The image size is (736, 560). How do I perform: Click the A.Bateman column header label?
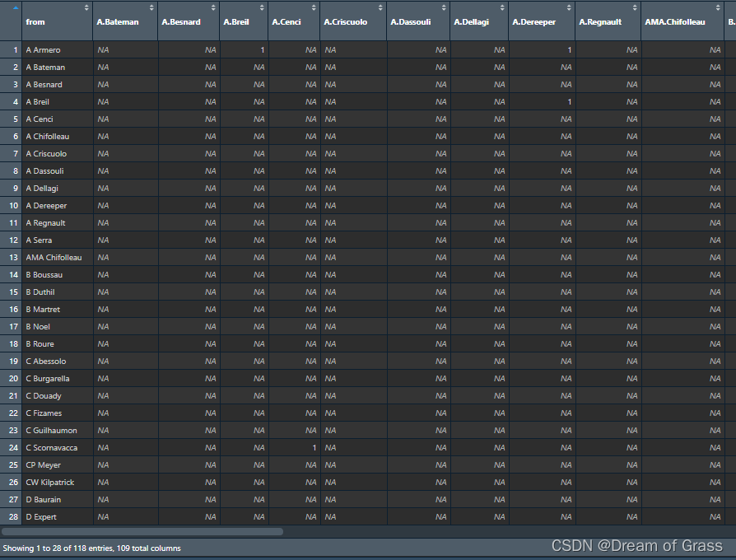(118, 22)
